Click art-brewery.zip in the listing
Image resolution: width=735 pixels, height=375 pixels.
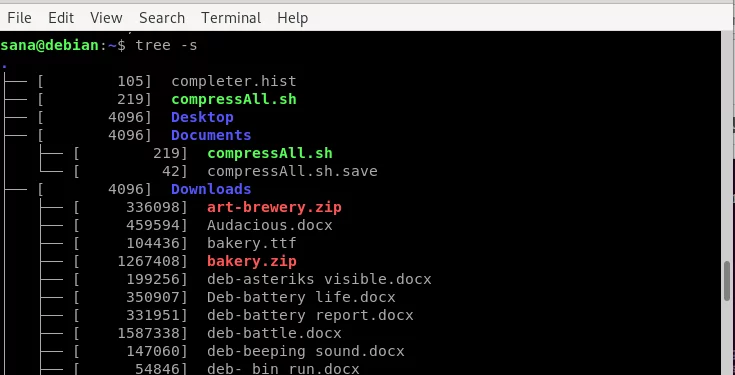click(x=274, y=207)
